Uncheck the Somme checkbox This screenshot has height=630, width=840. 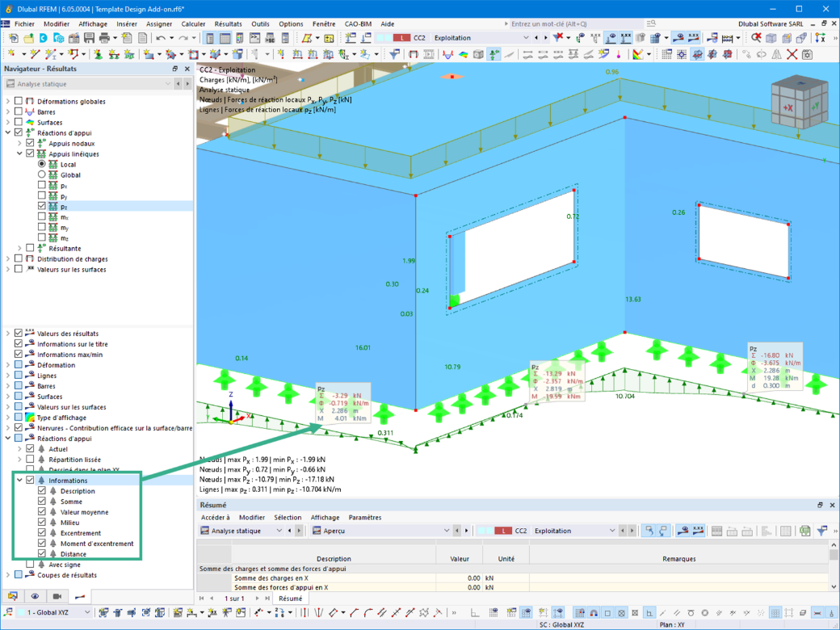point(42,502)
